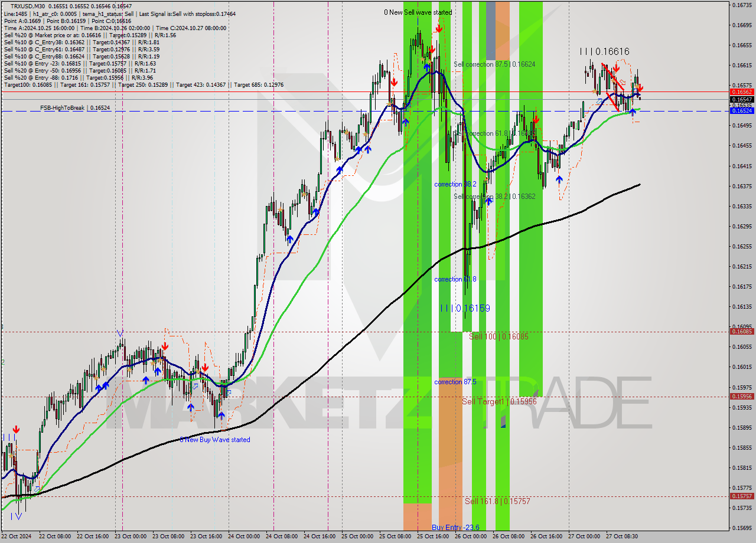Click 'Sell Target1 | 0.15956' label
This screenshot has height=543, width=756.
click(499, 401)
